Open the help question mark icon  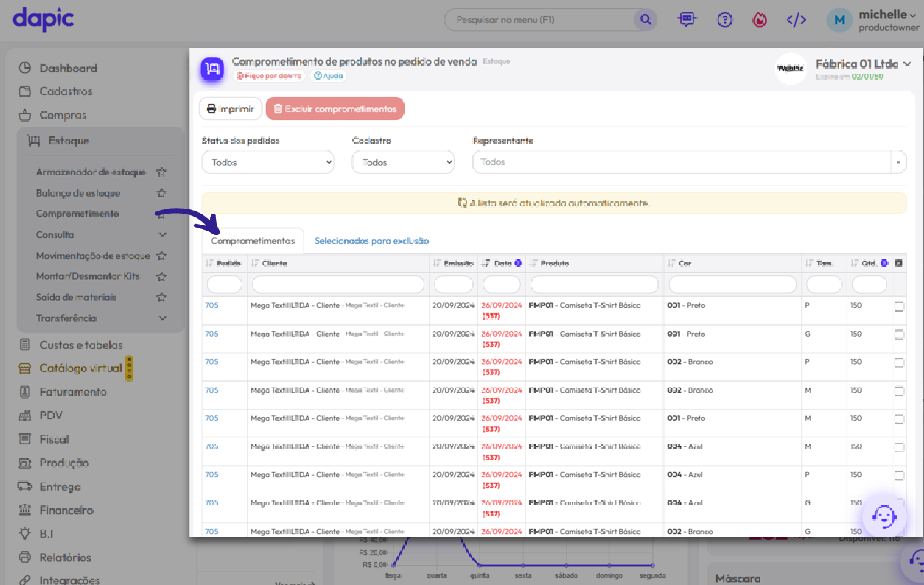pos(725,21)
